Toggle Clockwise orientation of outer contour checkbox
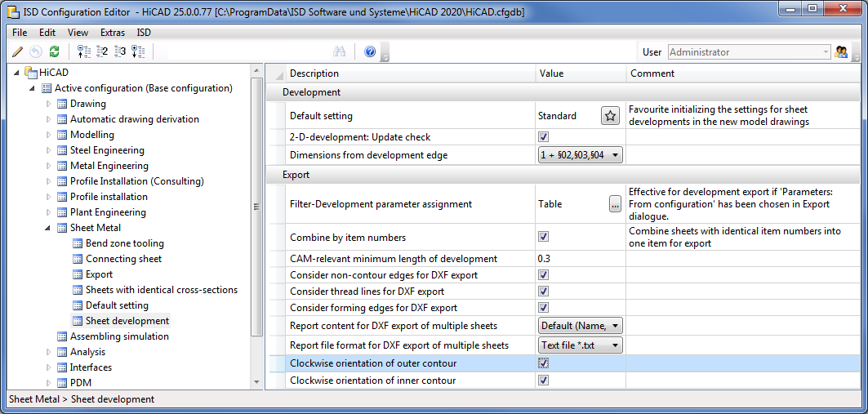The width and height of the screenshot is (868, 414). pyautogui.click(x=543, y=363)
